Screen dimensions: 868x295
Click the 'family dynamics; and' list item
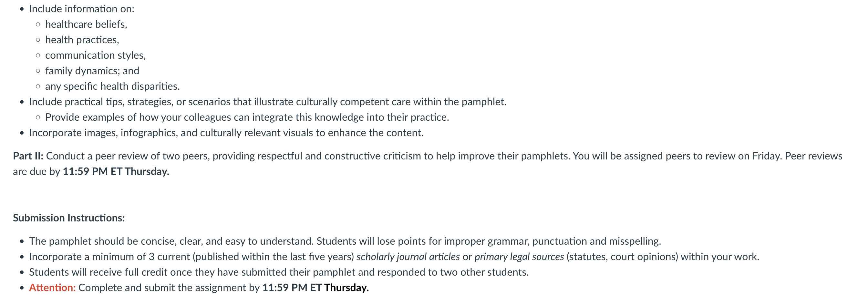92,71
